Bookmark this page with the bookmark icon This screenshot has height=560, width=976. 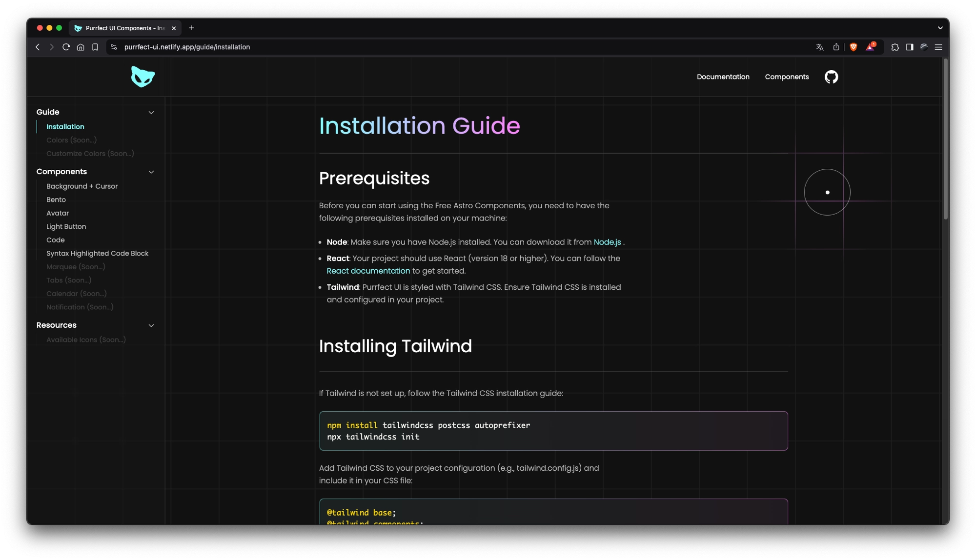click(95, 47)
